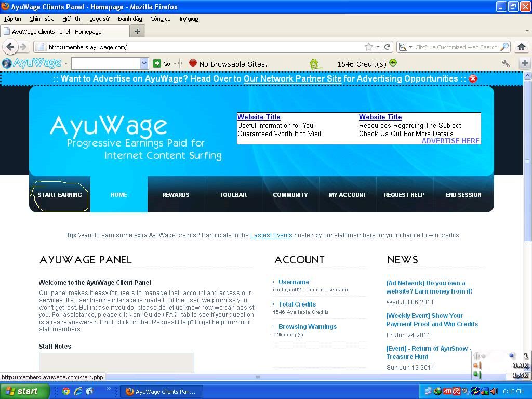
Task: Bookmark this page with the star icon
Action: (369, 47)
